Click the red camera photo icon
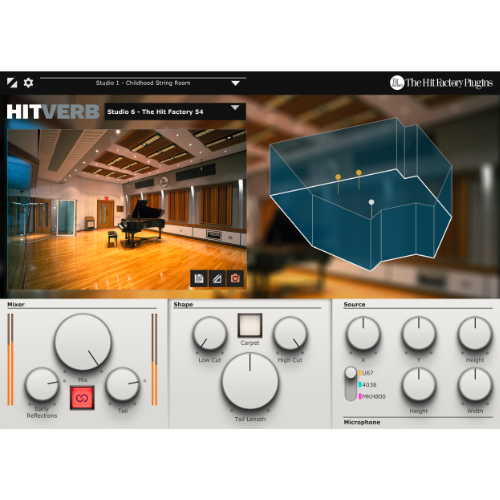 point(235,278)
